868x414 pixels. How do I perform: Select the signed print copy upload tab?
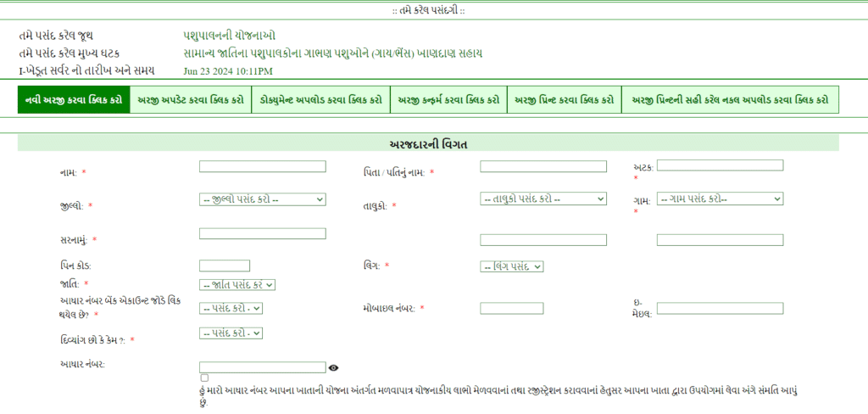click(x=731, y=100)
